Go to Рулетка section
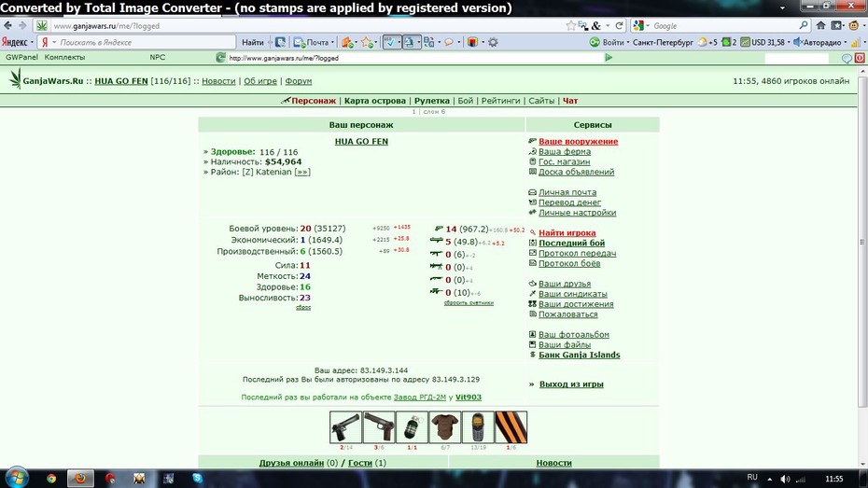 pos(432,101)
